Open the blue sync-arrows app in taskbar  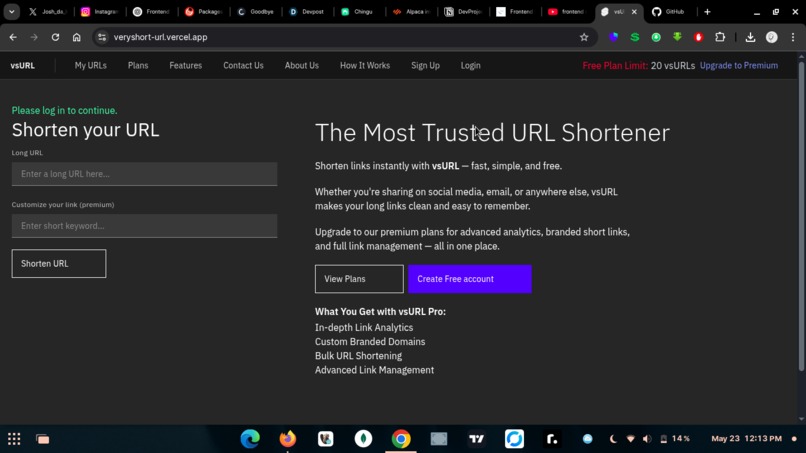[x=514, y=439]
